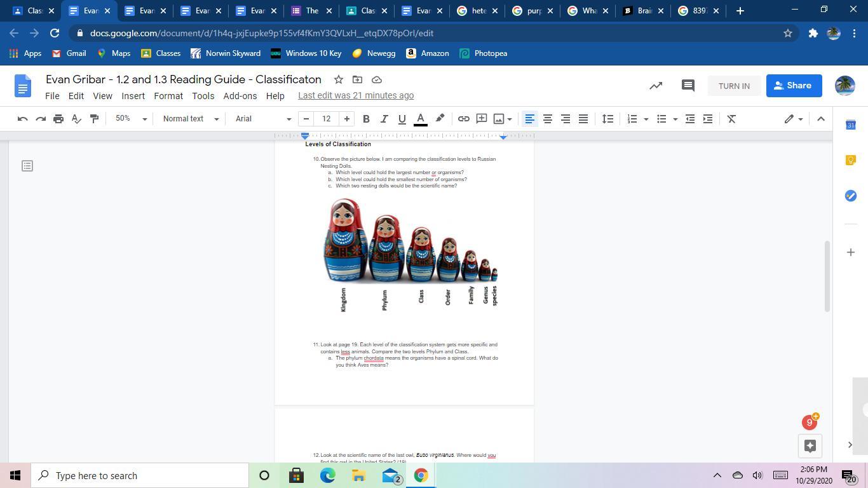Screen dimensions: 868x488
Task: Star the document title
Action: pos(339,79)
